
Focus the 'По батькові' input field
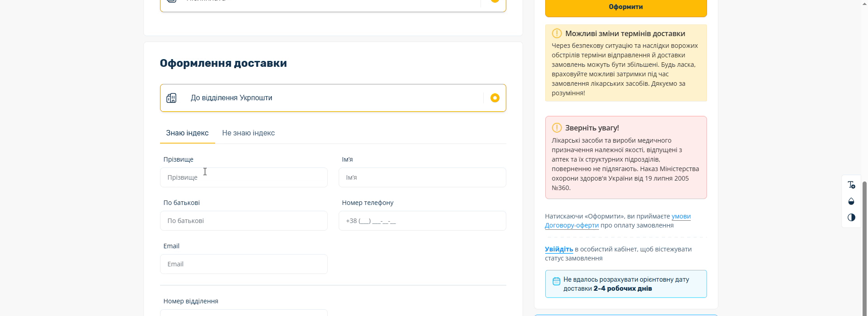[x=244, y=221]
